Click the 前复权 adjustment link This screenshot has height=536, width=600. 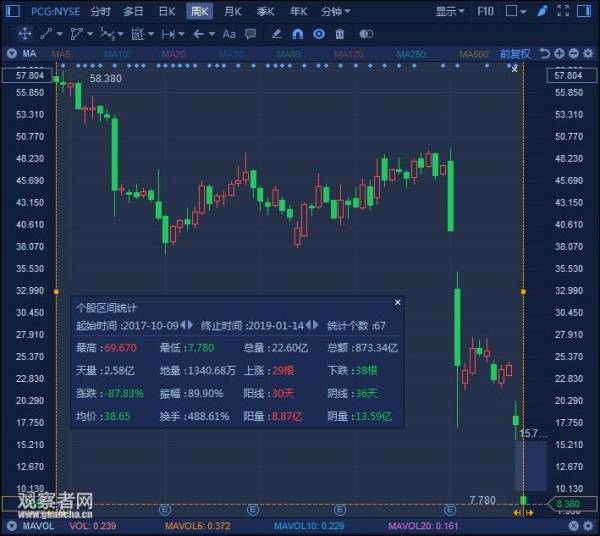pos(515,54)
